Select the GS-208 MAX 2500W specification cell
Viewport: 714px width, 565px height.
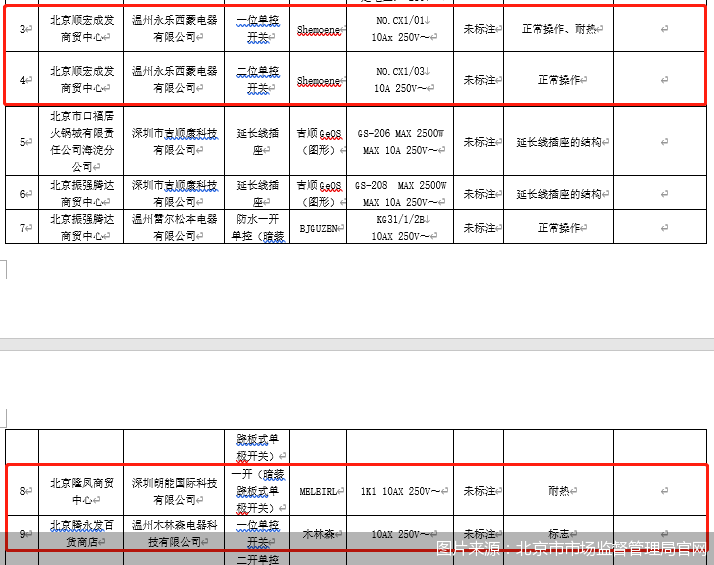tap(399, 194)
